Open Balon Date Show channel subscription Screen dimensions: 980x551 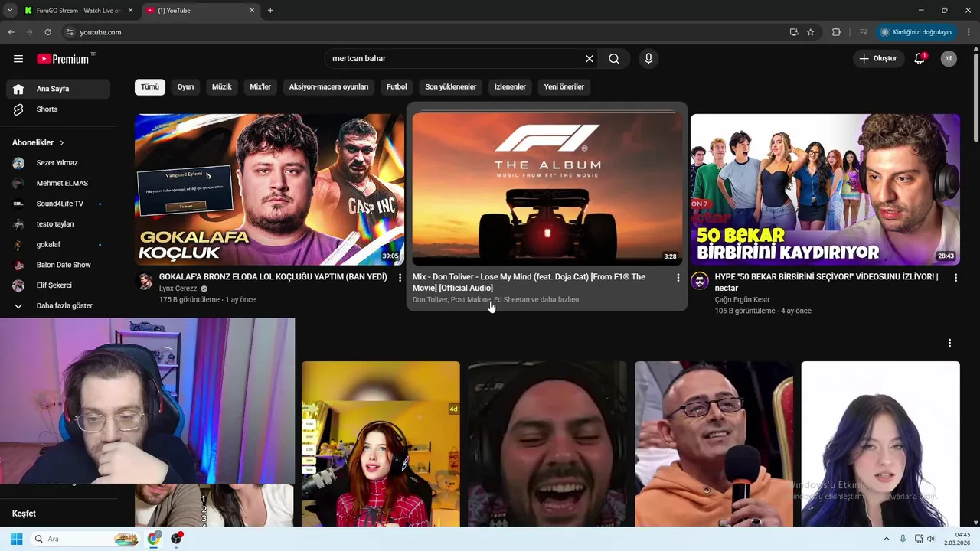[x=58, y=265]
